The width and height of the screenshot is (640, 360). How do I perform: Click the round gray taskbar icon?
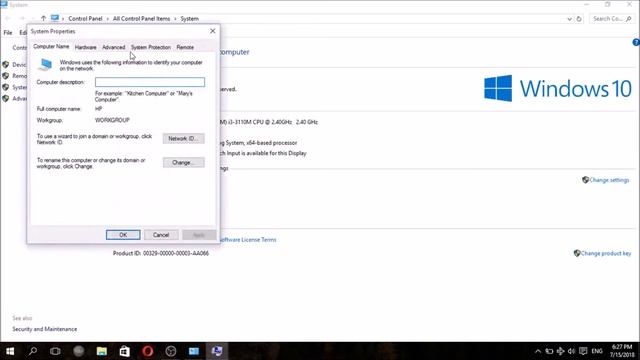tap(79, 351)
